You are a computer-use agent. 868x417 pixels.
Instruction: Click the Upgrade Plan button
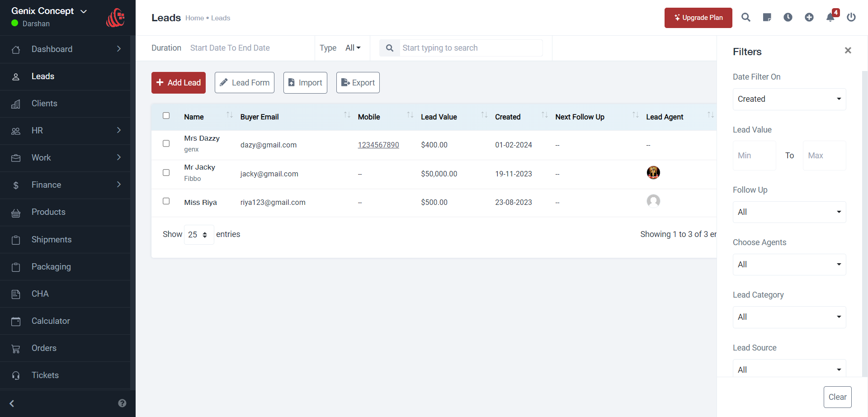[x=698, y=18]
